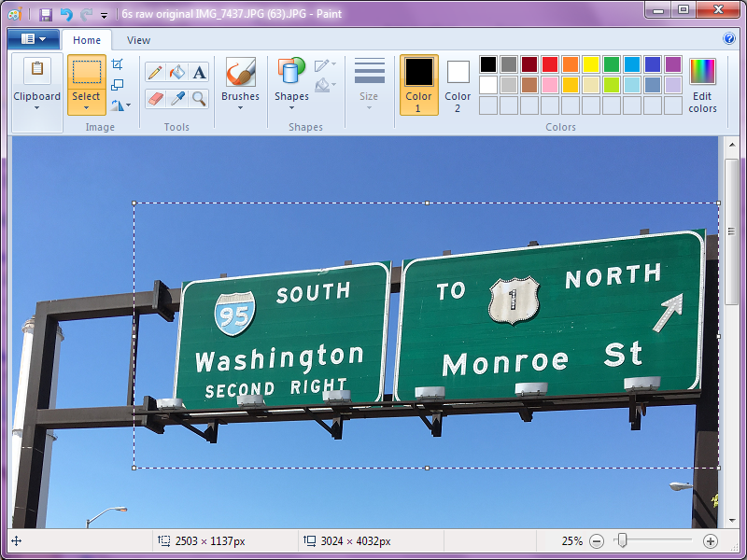Pick the yellow color swatch
The width and height of the screenshot is (747, 560).
click(x=591, y=64)
